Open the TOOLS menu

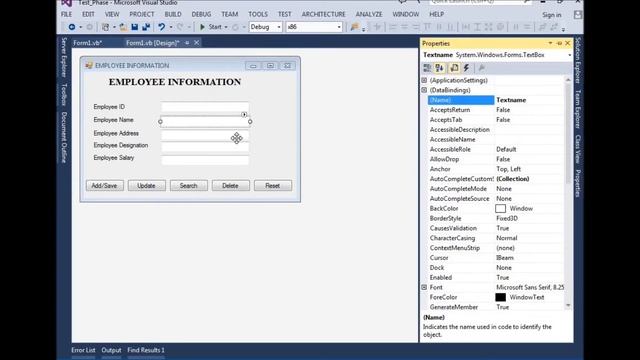258,14
